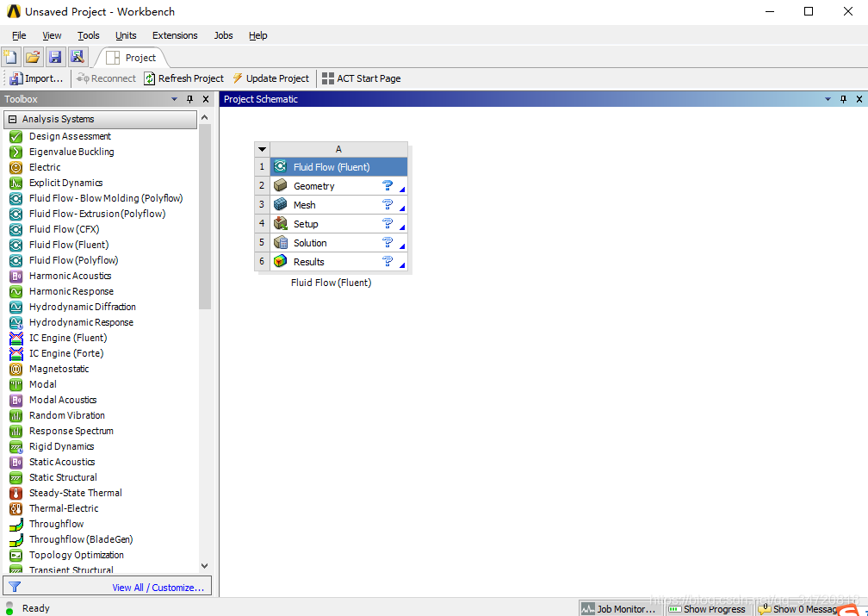The image size is (868, 616).
Task: Click the Electric analysis system icon
Action: coord(16,167)
